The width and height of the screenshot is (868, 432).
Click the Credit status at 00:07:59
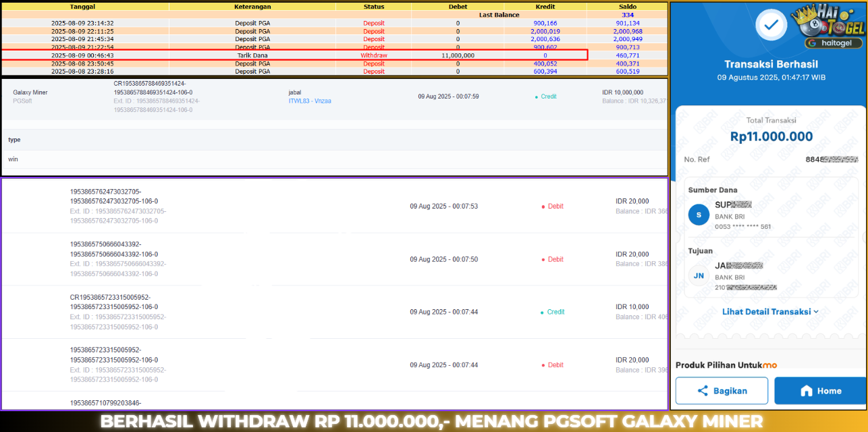545,97
